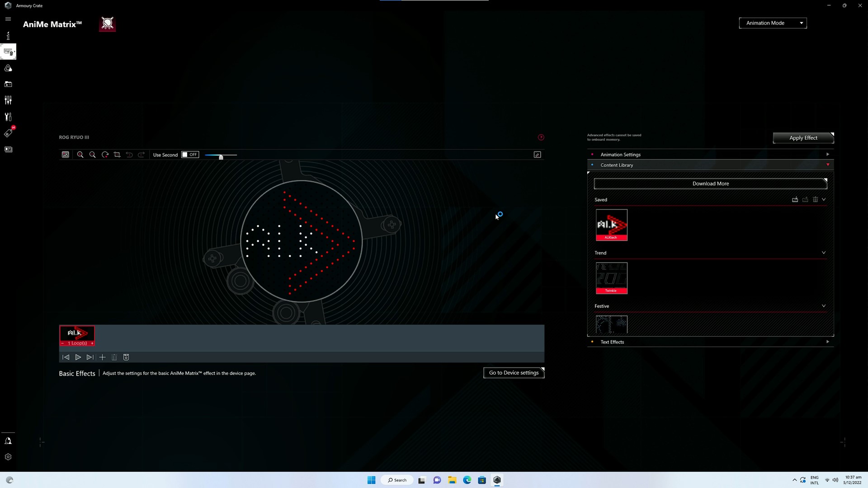The width and height of the screenshot is (868, 488).
Task: Collapse the Content Library section
Action: (710, 165)
